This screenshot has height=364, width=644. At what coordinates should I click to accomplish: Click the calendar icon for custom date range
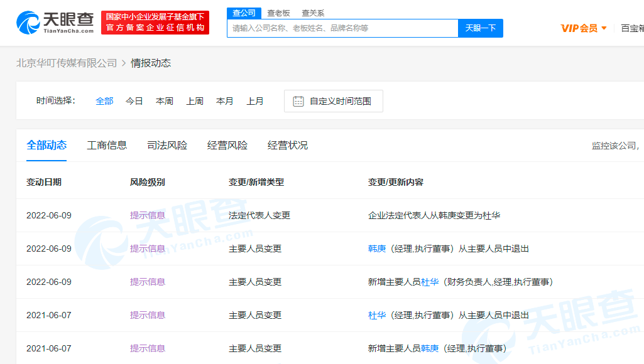tap(298, 101)
